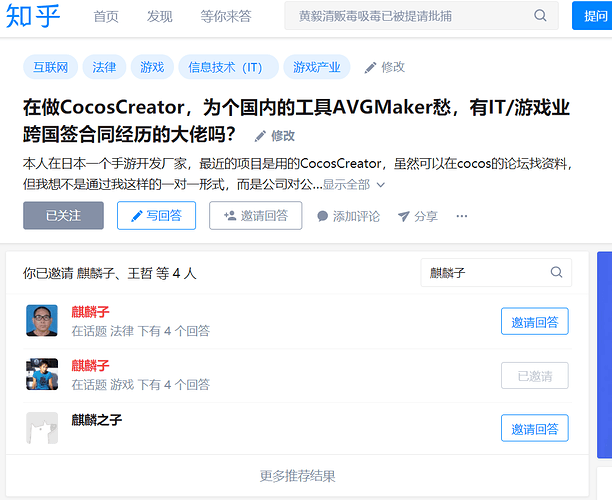Click the 邀请回答 button under the question
612x500 pixels.
(256, 215)
